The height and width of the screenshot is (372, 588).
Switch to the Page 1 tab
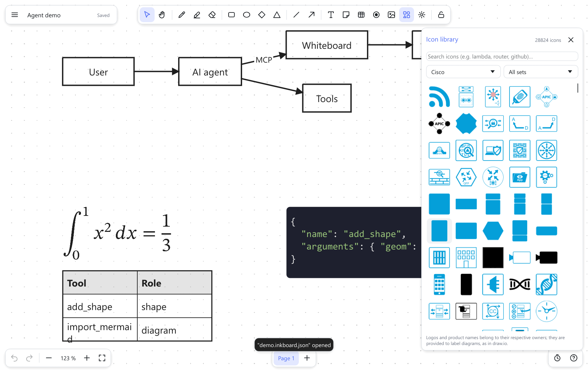coord(286,358)
